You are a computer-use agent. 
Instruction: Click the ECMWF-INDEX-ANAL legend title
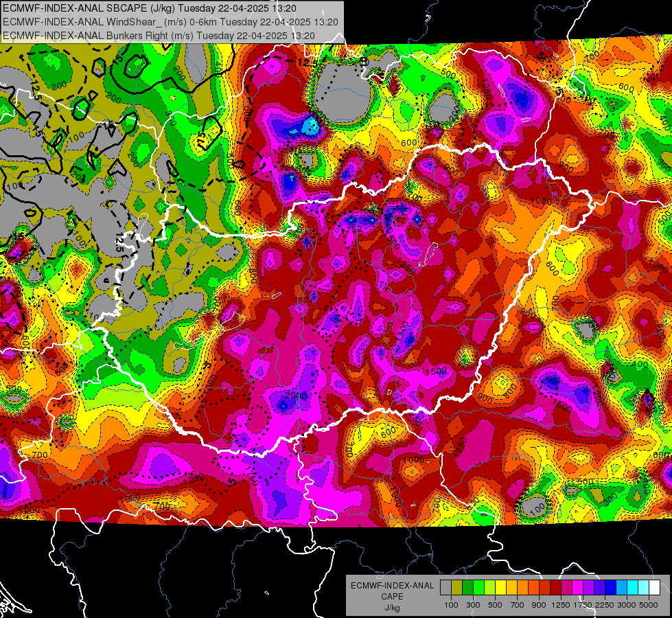pyautogui.click(x=393, y=586)
